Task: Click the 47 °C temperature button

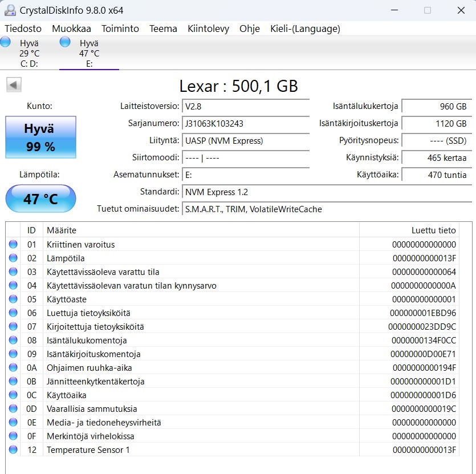Action: pyautogui.click(x=40, y=198)
